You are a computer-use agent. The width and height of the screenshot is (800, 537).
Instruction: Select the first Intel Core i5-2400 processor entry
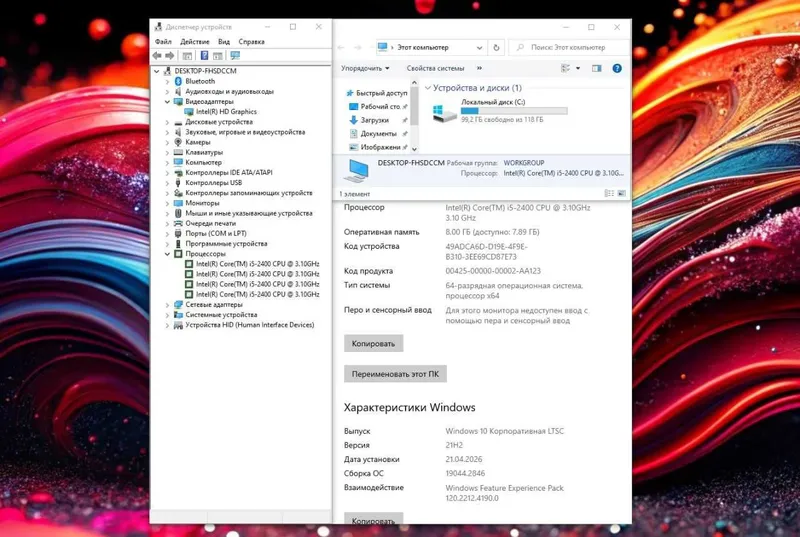tap(258, 264)
